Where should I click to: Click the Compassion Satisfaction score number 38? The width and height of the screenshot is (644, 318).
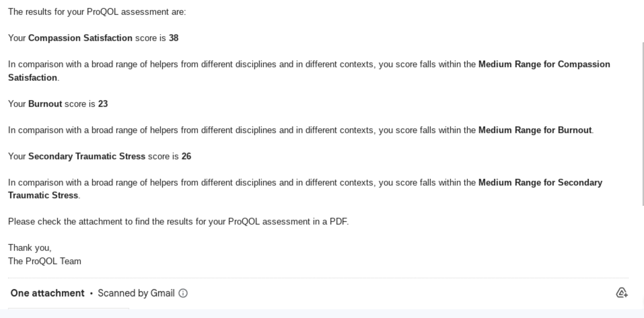click(174, 38)
